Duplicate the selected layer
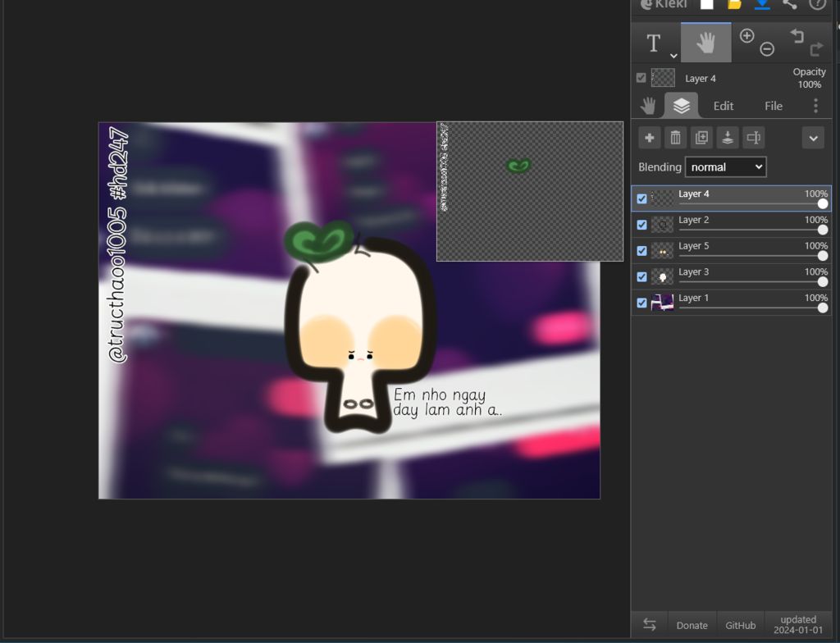Image resolution: width=840 pixels, height=643 pixels. coord(701,138)
